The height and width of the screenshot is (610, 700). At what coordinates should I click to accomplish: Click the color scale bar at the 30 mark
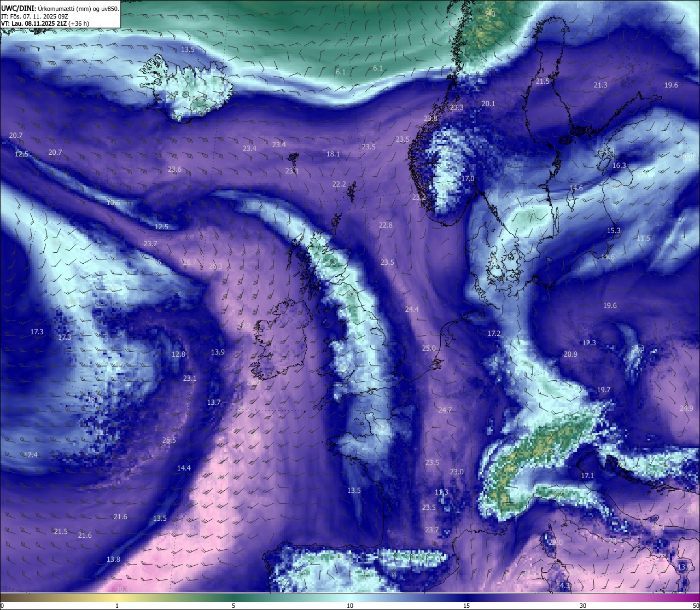pyautogui.click(x=583, y=598)
